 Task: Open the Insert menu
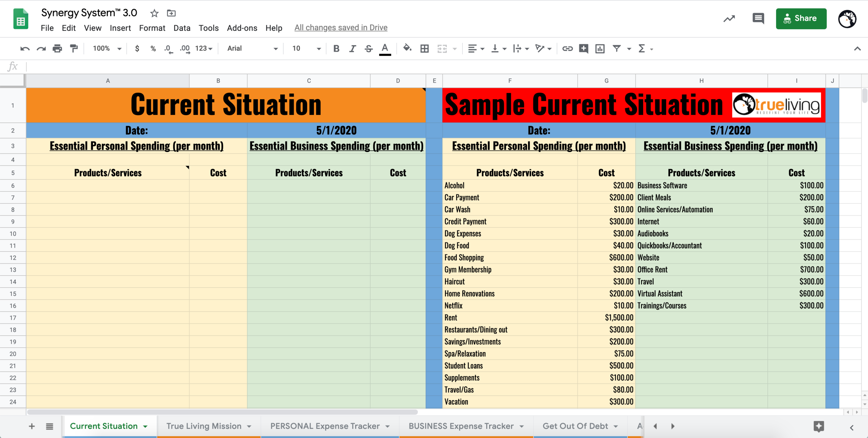point(120,28)
